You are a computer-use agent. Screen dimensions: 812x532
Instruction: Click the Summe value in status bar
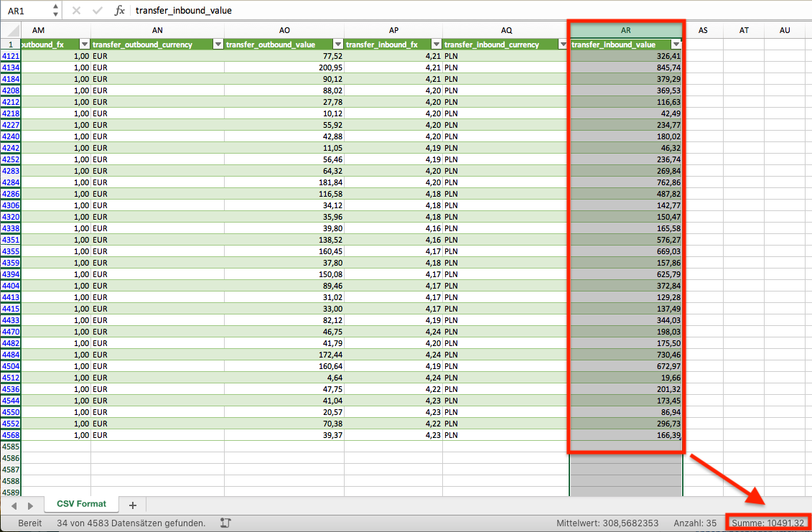[767, 523]
